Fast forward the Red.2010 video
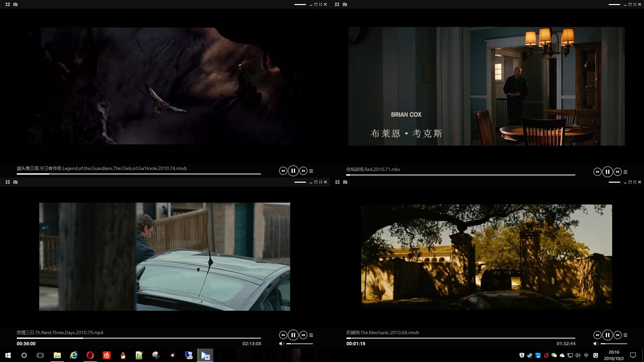This screenshot has width=644, height=362. 618,172
